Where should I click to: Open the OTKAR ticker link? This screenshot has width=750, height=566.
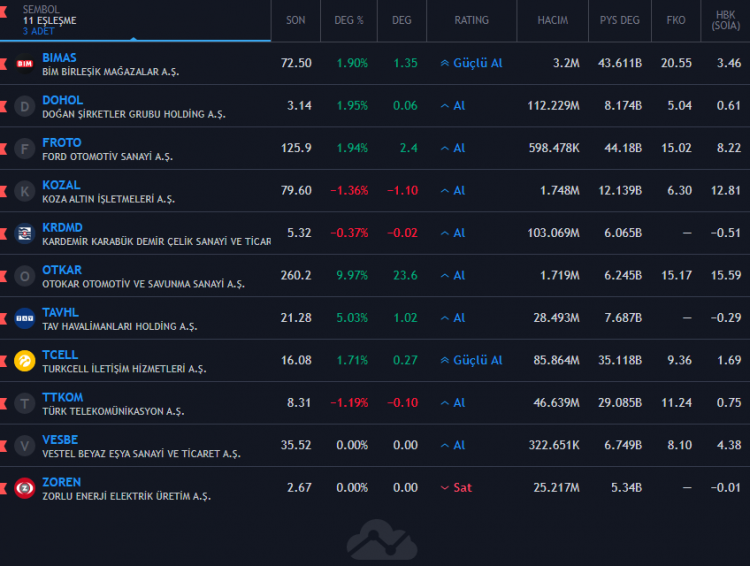(x=62, y=270)
